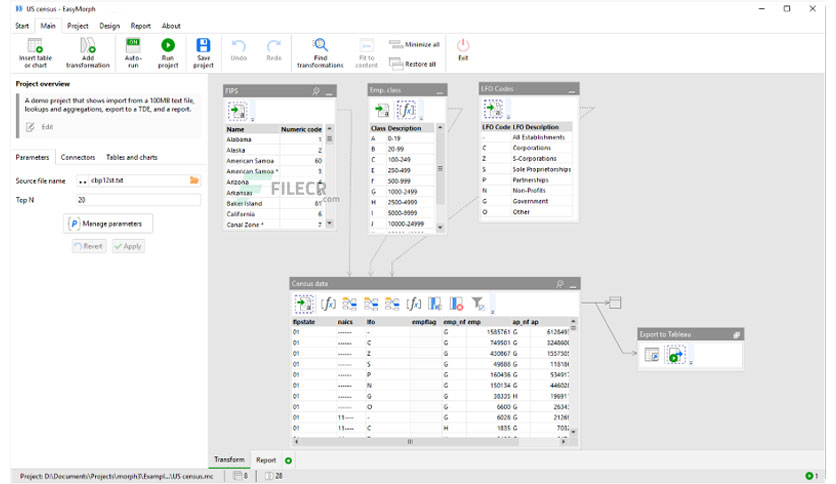Image resolution: width=836 pixels, height=484 pixels.
Task: Expand transformation overflow arrow in Census data
Action: point(493,311)
